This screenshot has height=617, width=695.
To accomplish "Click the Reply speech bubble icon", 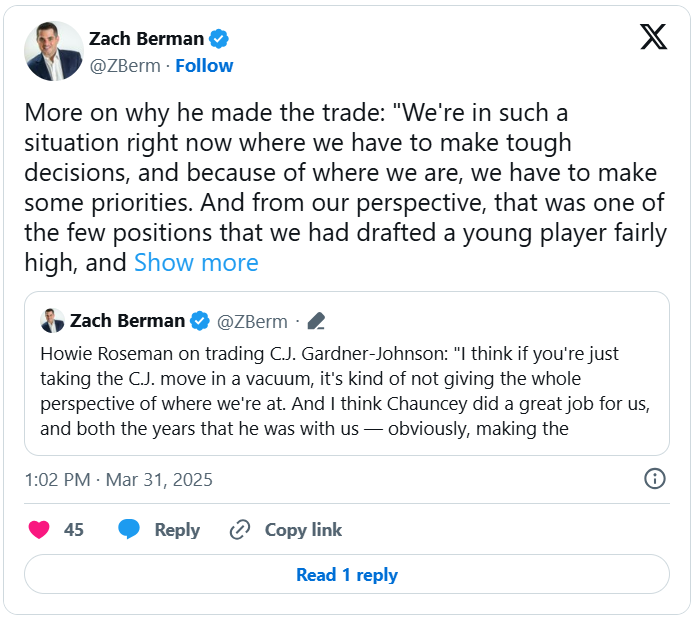I will (x=129, y=530).
